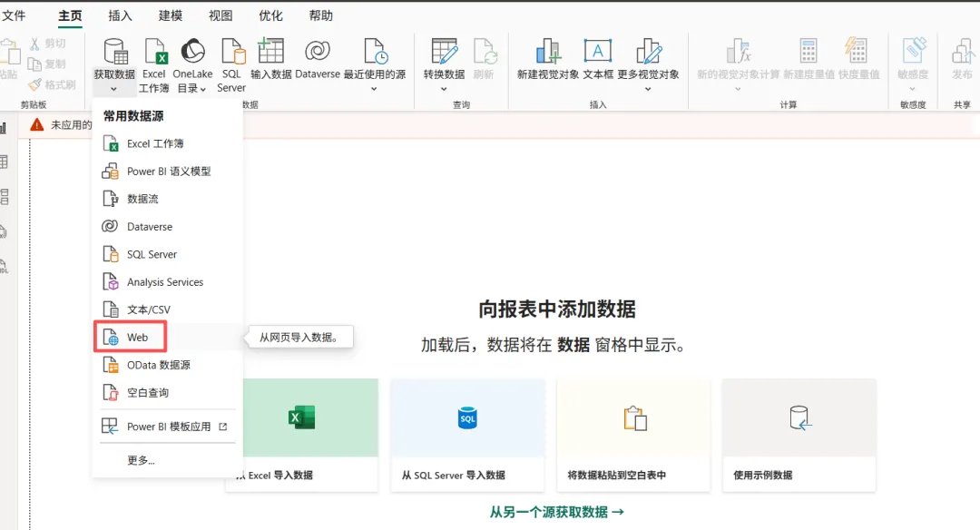Select Analysis Services menu entry
Image resolution: width=980 pixels, height=530 pixels.
[168, 282]
